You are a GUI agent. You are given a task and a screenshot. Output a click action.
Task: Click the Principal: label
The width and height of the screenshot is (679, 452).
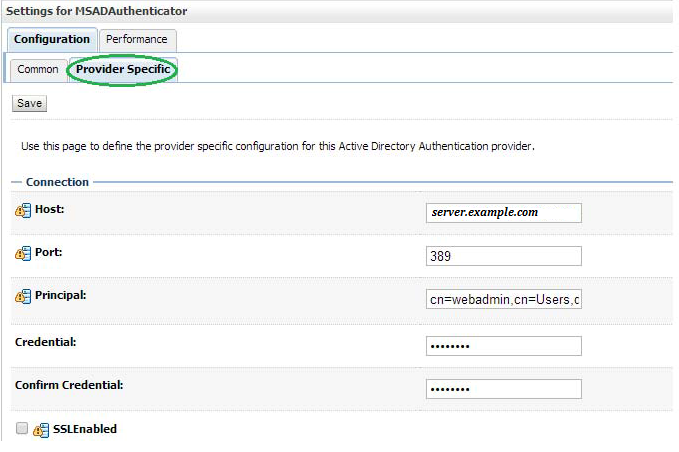(x=61, y=295)
